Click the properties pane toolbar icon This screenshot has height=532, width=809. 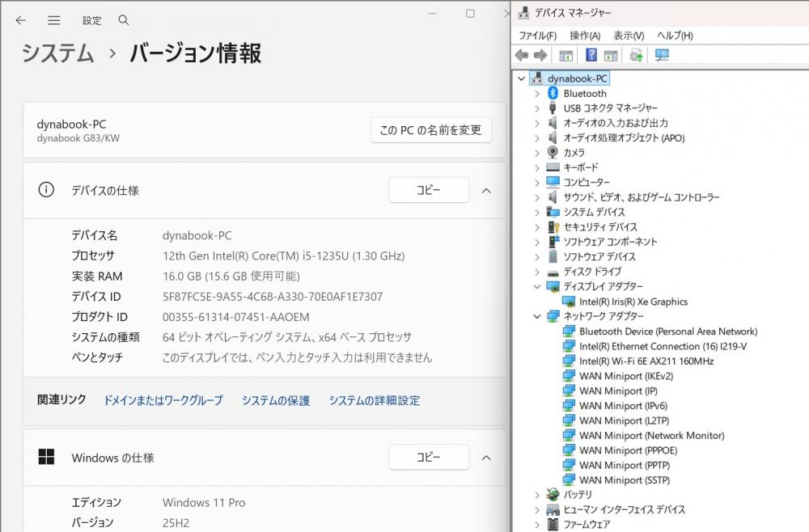pyautogui.click(x=611, y=55)
